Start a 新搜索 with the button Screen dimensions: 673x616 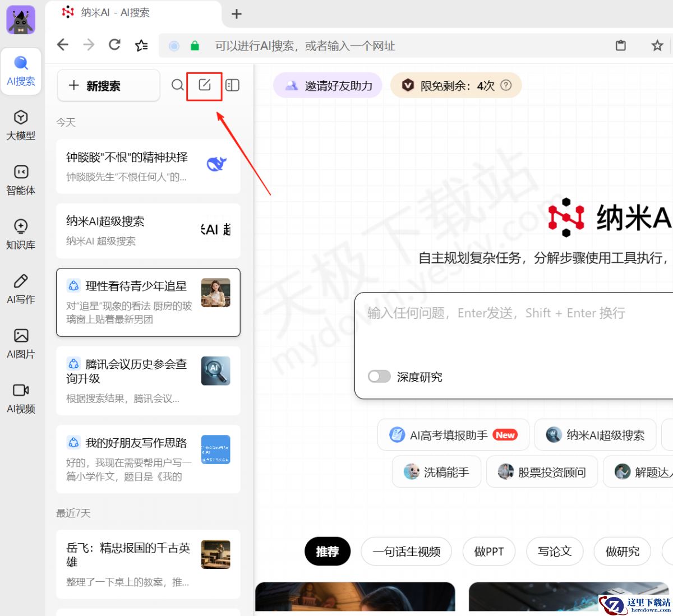tap(109, 85)
